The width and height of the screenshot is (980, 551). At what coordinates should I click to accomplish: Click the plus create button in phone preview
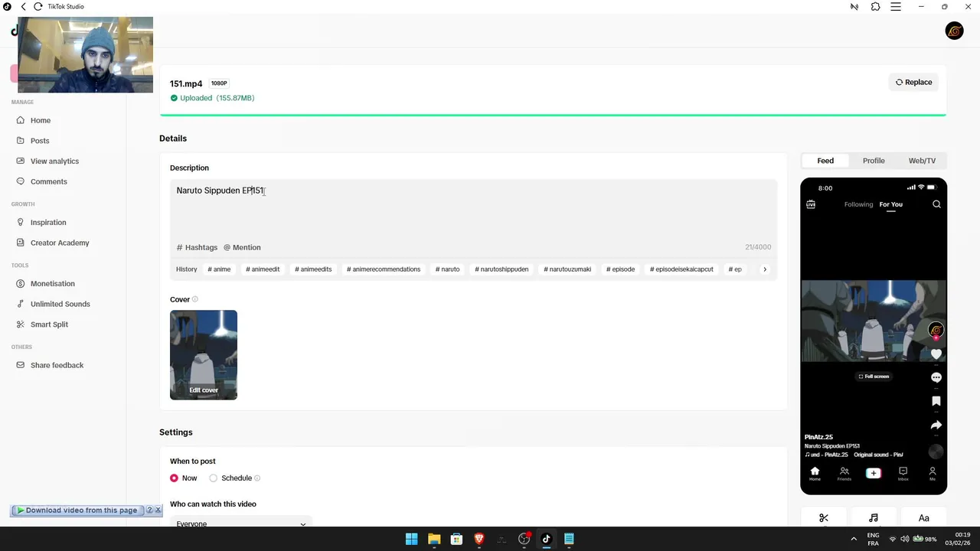click(x=873, y=473)
